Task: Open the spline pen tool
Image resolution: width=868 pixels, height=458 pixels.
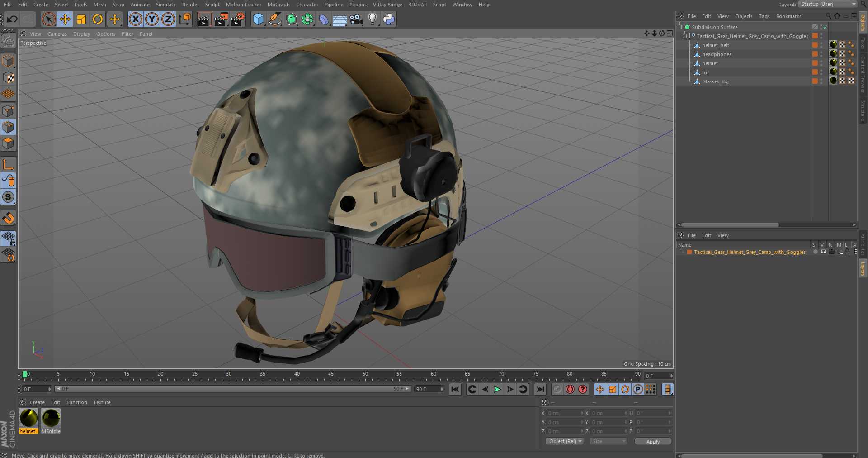Action: [x=274, y=19]
